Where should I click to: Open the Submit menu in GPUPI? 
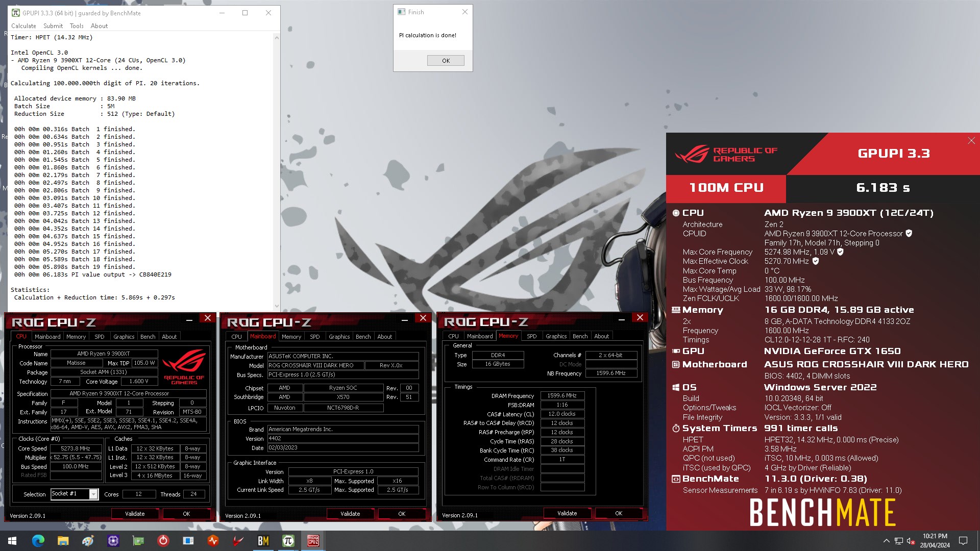click(53, 26)
